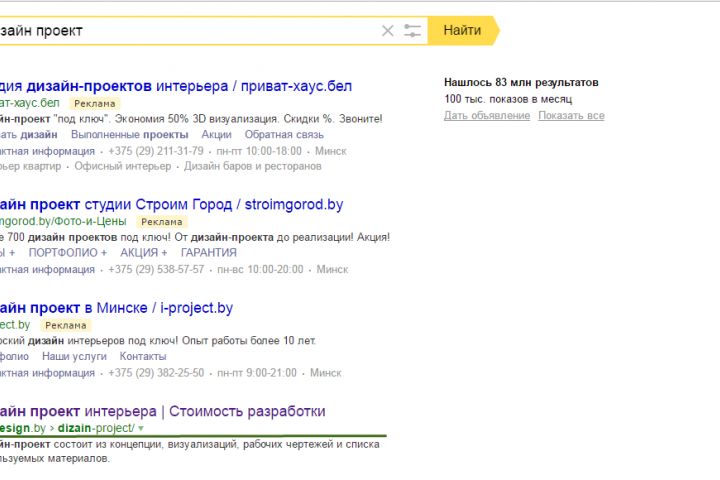Open the 'Контакты' sitelink
The image size is (720, 480).
[143, 356]
